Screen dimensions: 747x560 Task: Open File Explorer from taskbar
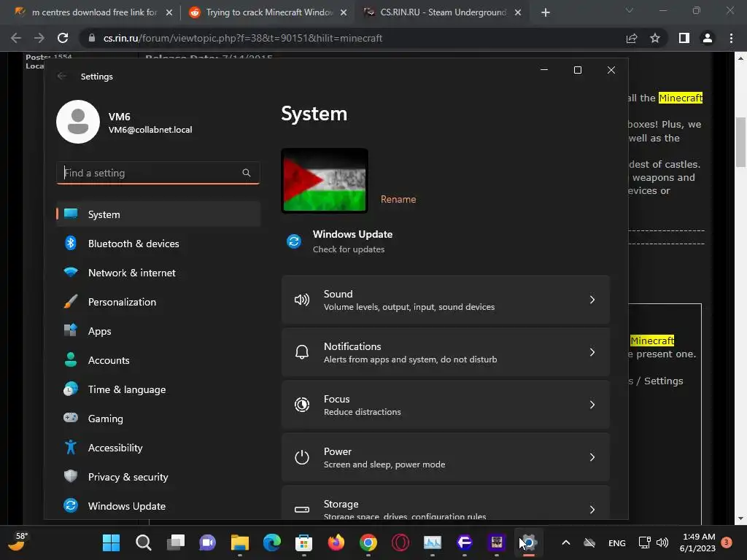(x=239, y=542)
